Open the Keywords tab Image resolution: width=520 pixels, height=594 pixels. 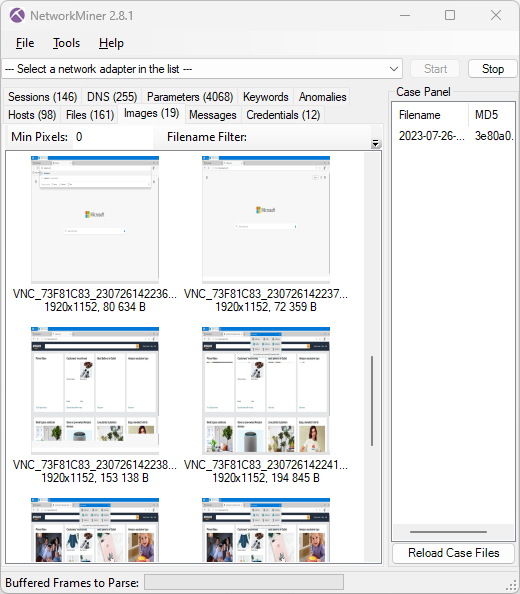pos(266,97)
